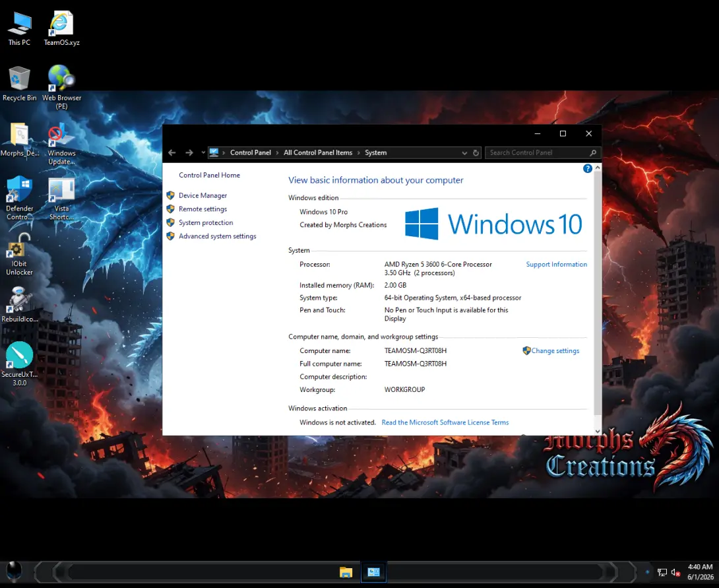Select the Windows Update shortcut icon
The width and height of the screenshot is (719, 588).
click(x=61, y=144)
